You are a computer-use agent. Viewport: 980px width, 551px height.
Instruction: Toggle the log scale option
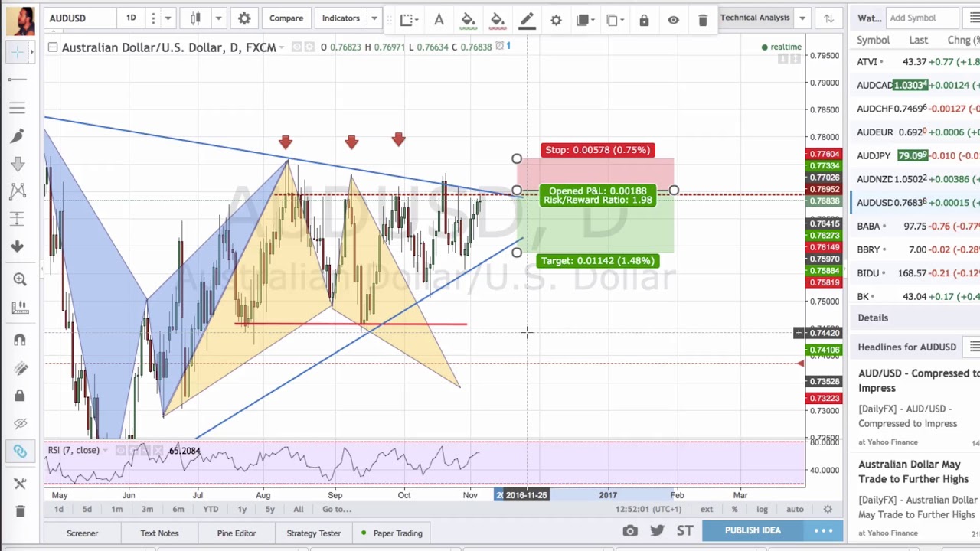pyautogui.click(x=762, y=510)
